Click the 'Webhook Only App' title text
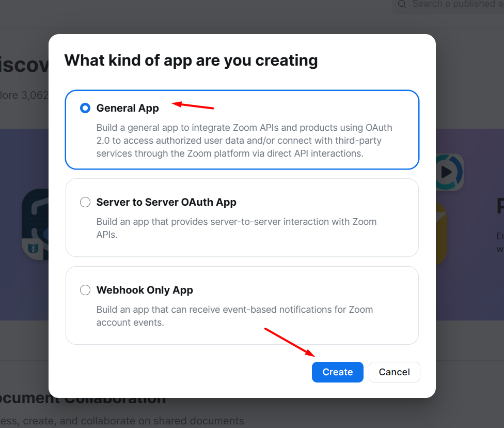 click(x=145, y=290)
